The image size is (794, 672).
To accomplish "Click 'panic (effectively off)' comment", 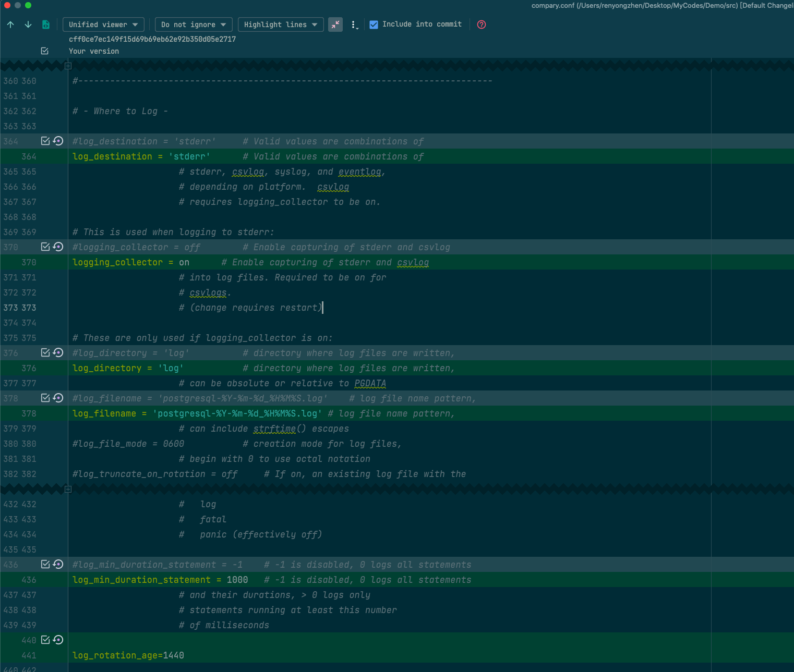I will [x=250, y=534].
